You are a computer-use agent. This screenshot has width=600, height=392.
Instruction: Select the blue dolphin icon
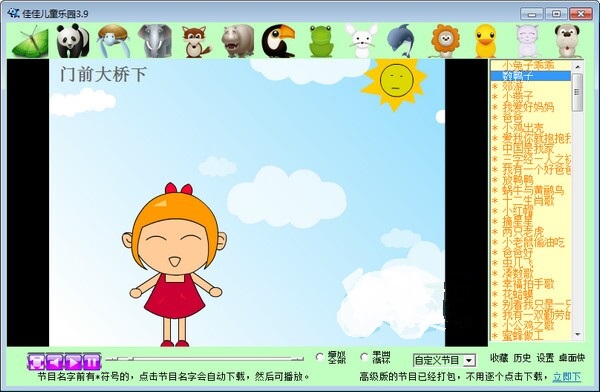click(x=401, y=41)
